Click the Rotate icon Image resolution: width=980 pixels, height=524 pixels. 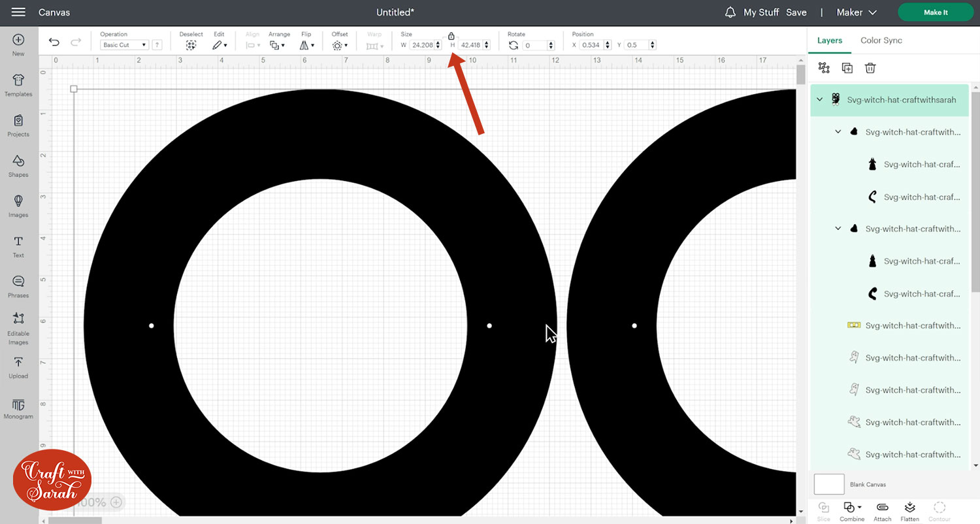514,45
